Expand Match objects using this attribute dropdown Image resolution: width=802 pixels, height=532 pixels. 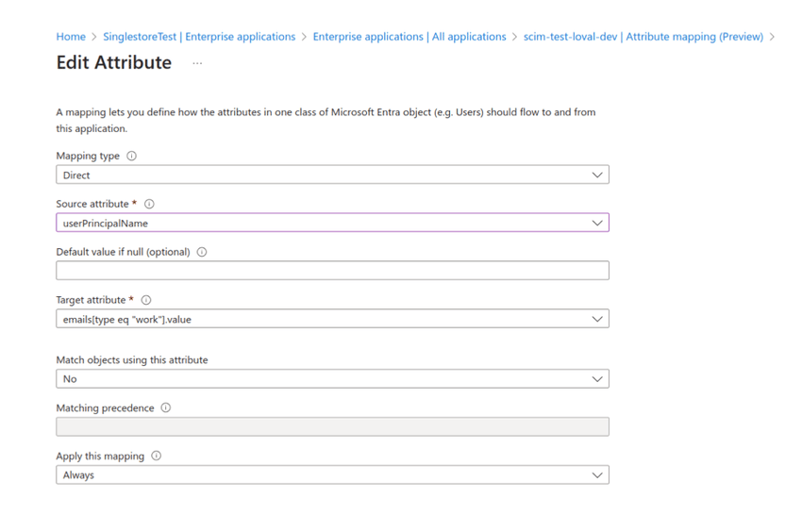[x=332, y=379]
